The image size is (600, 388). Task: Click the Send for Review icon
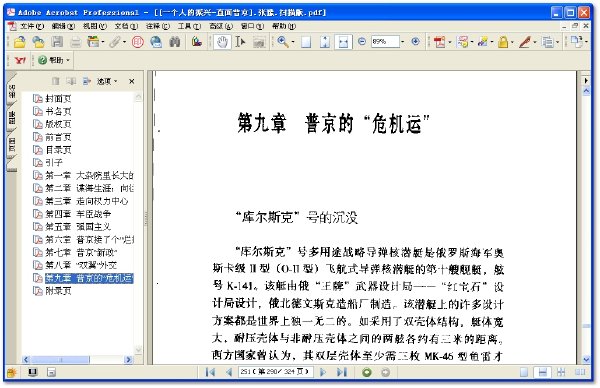(483, 41)
